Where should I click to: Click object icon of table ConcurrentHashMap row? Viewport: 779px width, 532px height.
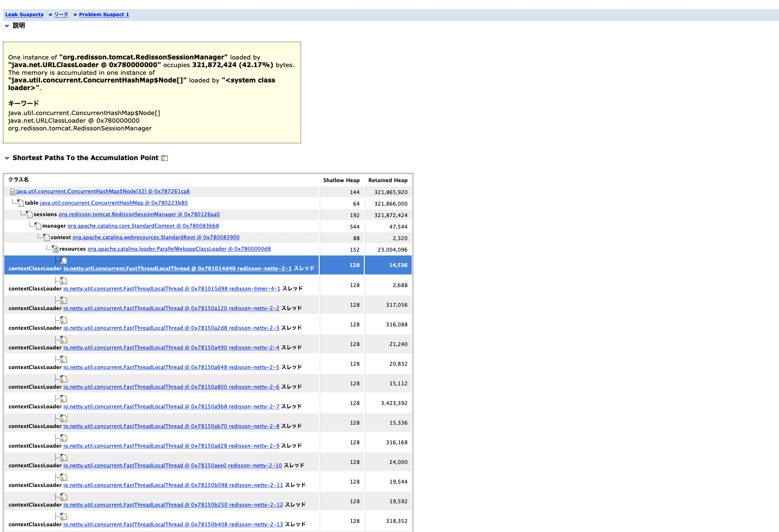pyautogui.click(x=21, y=203)
